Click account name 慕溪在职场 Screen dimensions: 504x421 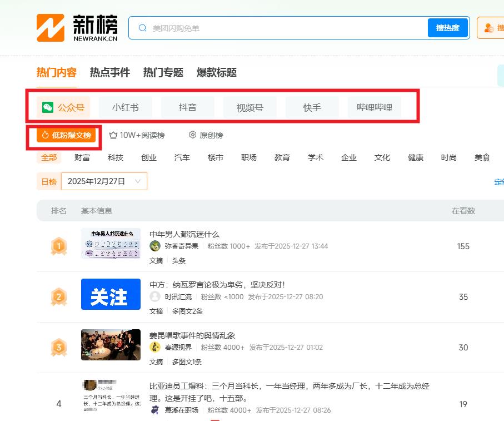[x=182, y=410]
